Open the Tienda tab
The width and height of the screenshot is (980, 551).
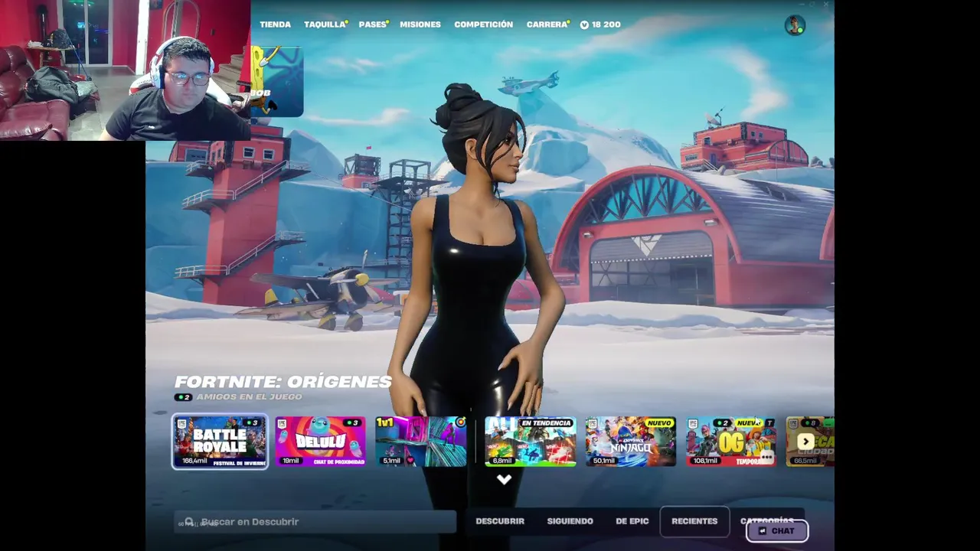(275, 24)
